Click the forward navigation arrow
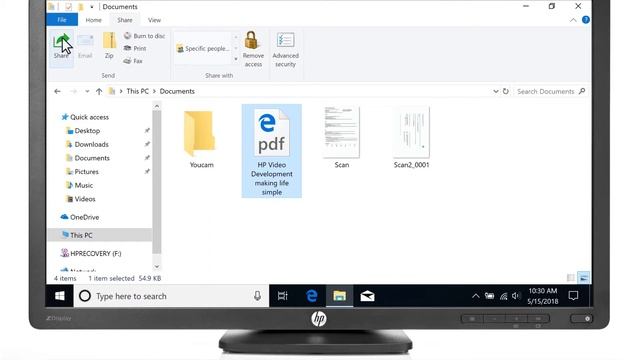Image resolution: width=640 pixels, height=360 pixels. pyautogui.click(x=73, y=91)
